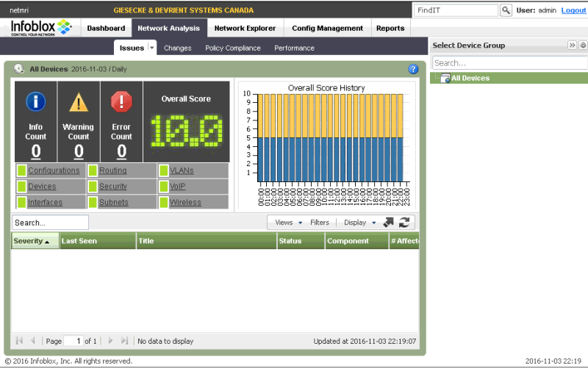Open the VoIP issues link
The image size is (588, 368).
177,187
